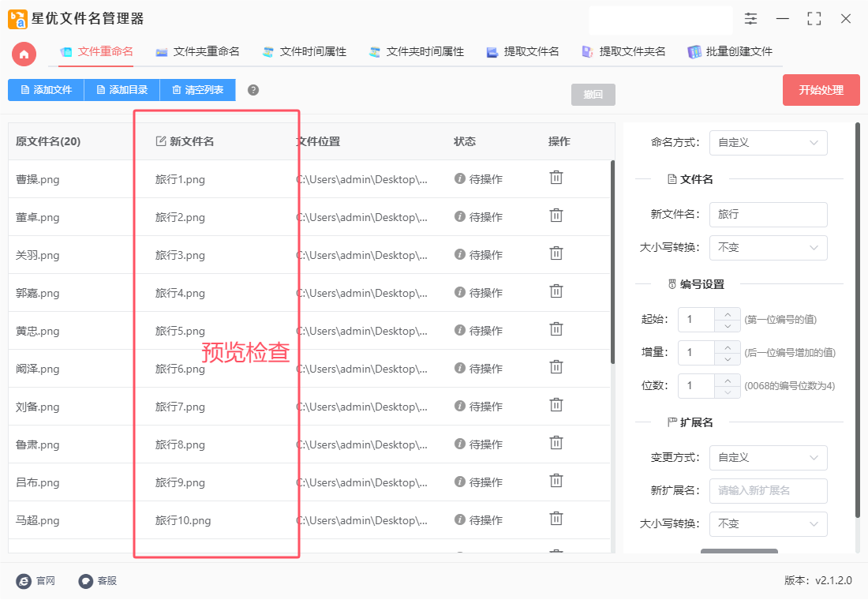868x600 pixels.
Task: Open the settings sliders icon in title bar
Action: coord(750,19)
